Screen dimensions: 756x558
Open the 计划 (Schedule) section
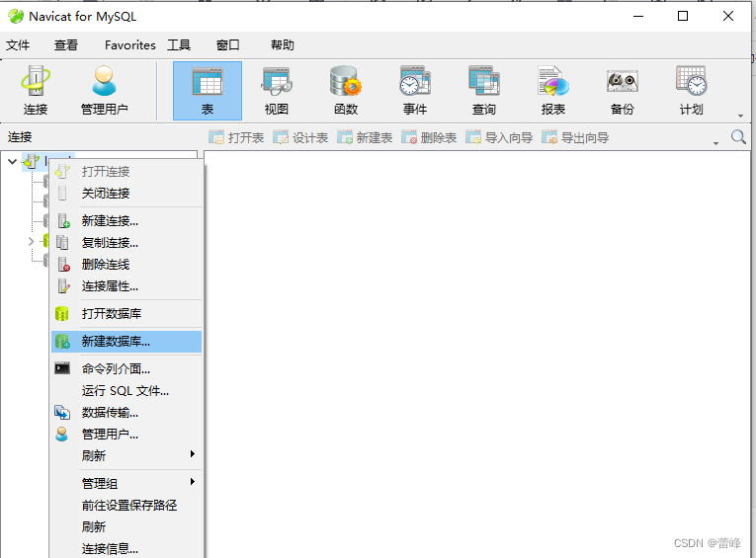tap(691, 91)
